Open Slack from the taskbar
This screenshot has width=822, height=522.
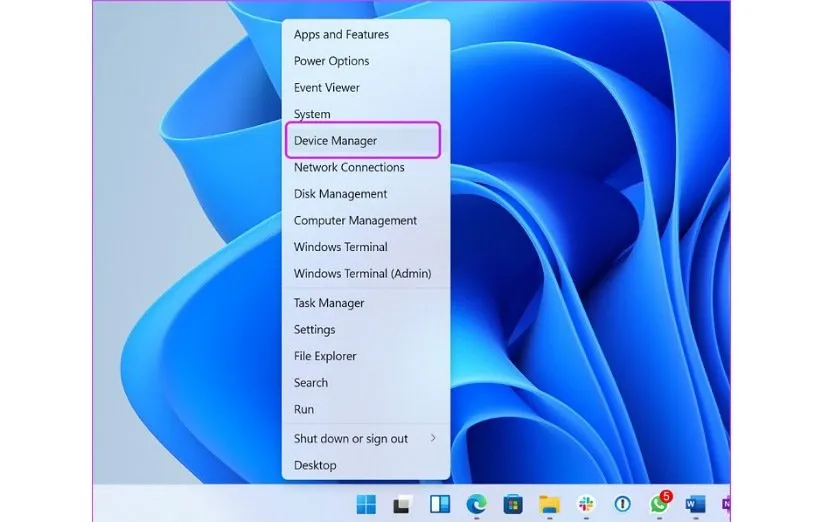click(x=586, y=504)
